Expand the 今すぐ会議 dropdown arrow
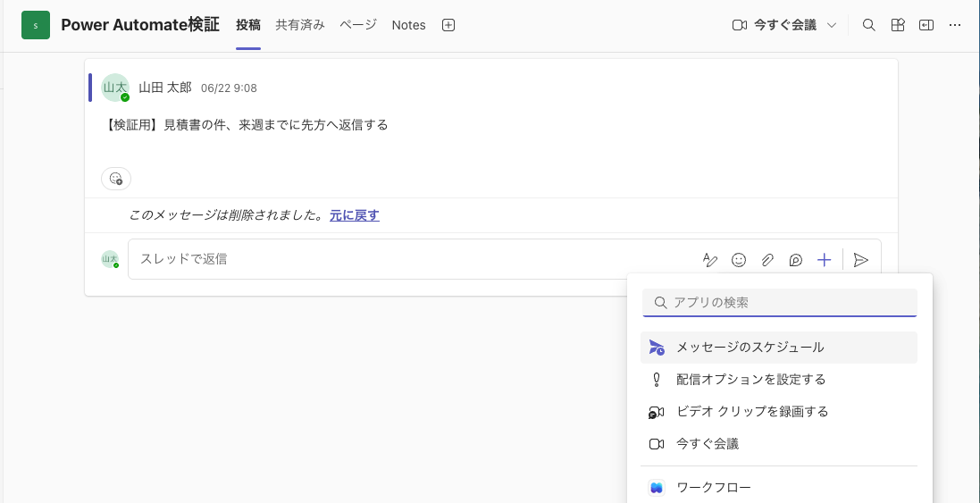The width and height of the screenshot is (980, 503). point(831,25)
